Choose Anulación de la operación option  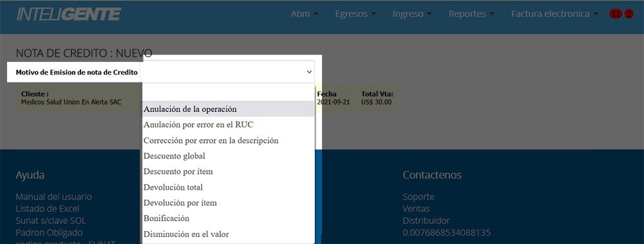tap(229, 109)
